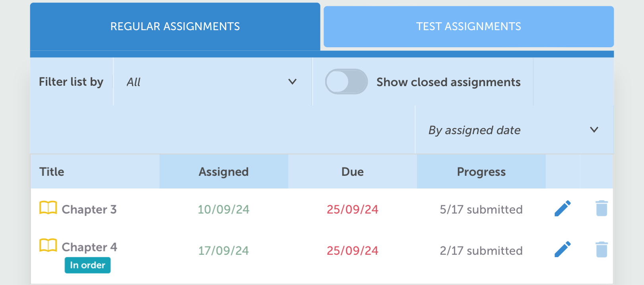644x285 pixels.
Task: Delete Chapter 4 using its trash icon
Action: (x=601, y=249)
